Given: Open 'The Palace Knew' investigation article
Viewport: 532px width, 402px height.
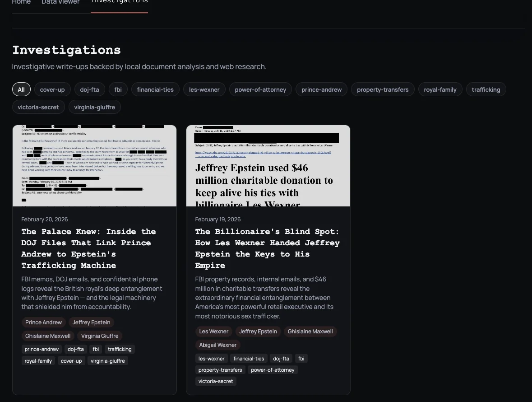Looking at the screenshot, I should [x=88, y=248].
